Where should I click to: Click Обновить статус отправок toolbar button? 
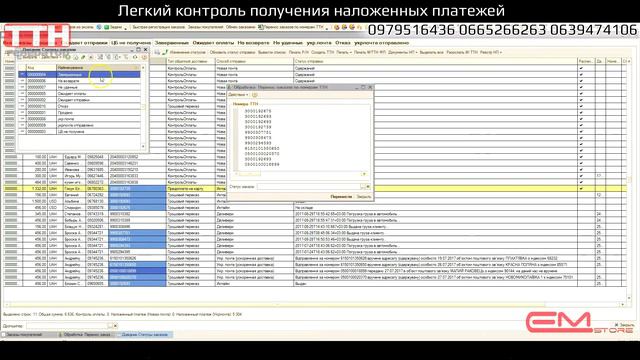pos(232,52)
